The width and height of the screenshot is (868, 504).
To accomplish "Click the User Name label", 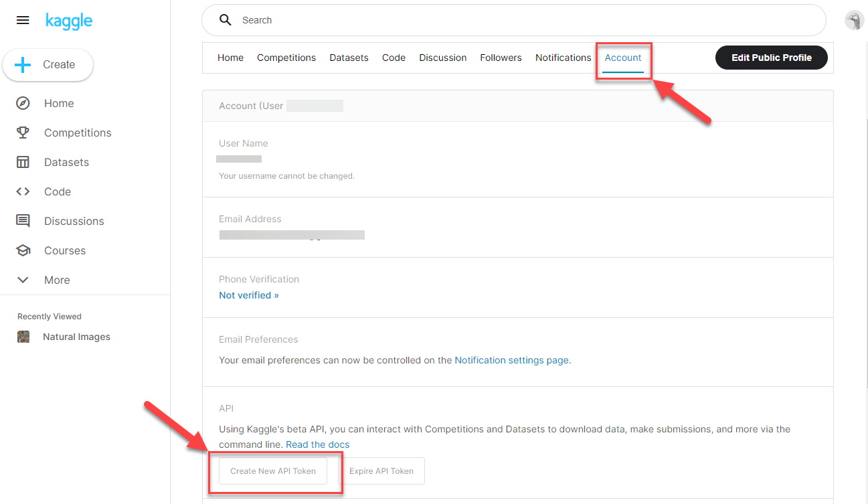I will coord(244,143).
